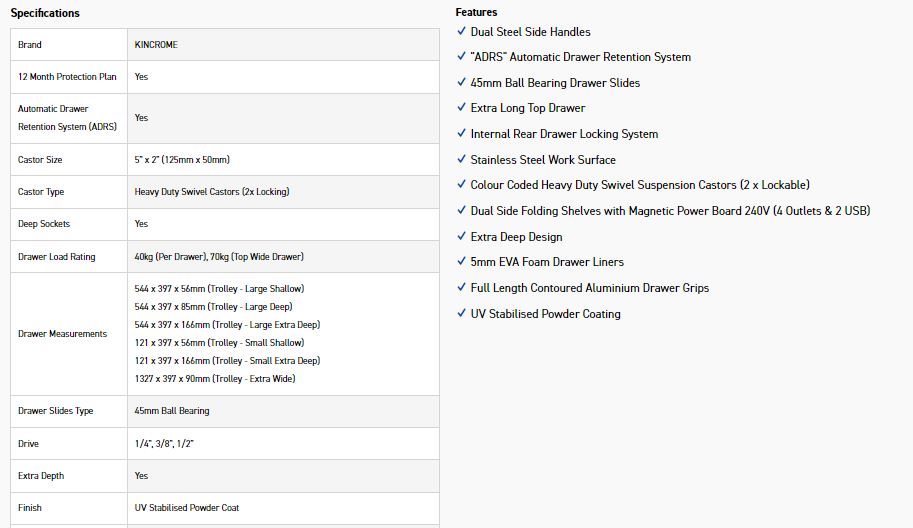Viewport: 913px width, 528px height.
Task: Click the Features heading
Action: [x=476, y=13]
